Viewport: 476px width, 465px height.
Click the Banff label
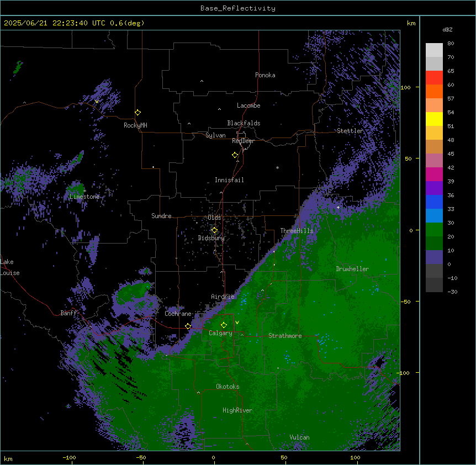coord(68,313)
